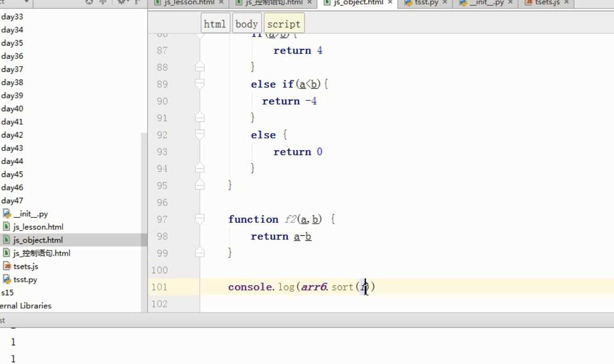Click line number 101 in the gutter
This screenshot has height=364, width=614.
click(x=159, y=287)
